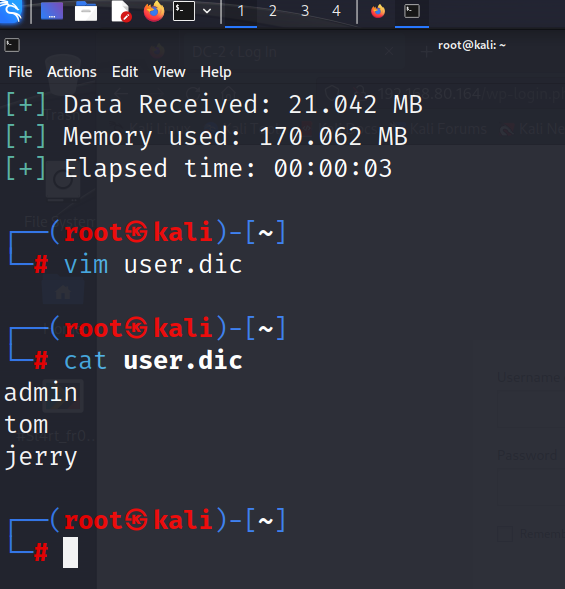Switch to workspace 2
This screenshot has height=589, width=565.
pos(273,11)
